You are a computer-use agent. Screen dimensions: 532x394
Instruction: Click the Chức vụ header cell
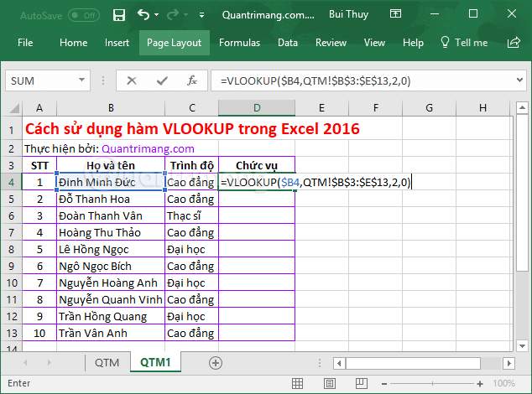pyautogui.click(x=257, y=165)
